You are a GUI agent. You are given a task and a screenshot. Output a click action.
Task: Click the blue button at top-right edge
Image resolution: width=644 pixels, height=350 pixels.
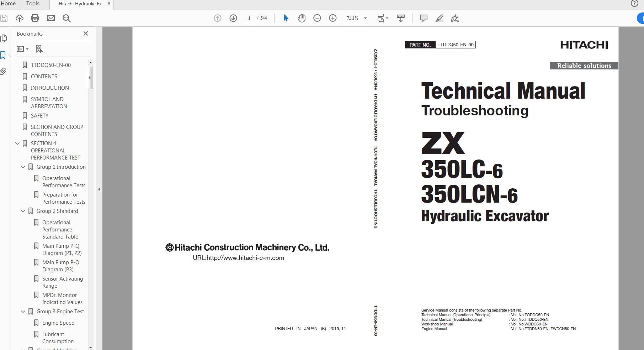(640, 18)
